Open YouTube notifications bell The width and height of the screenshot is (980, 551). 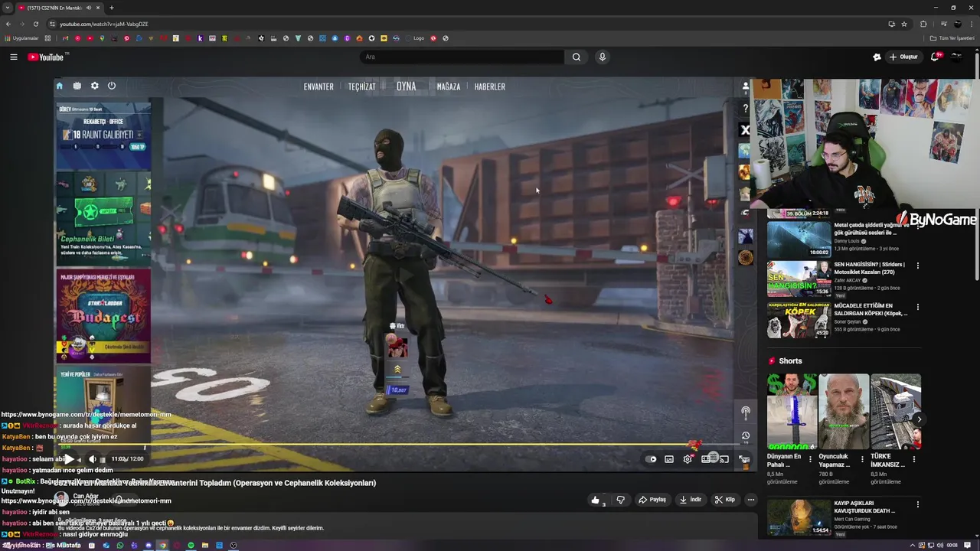point(935,57)
